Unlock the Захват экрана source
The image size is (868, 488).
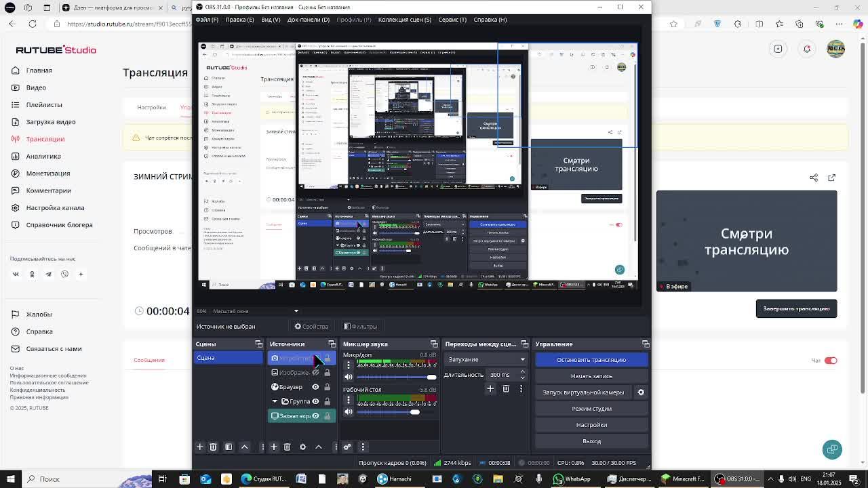327,415
